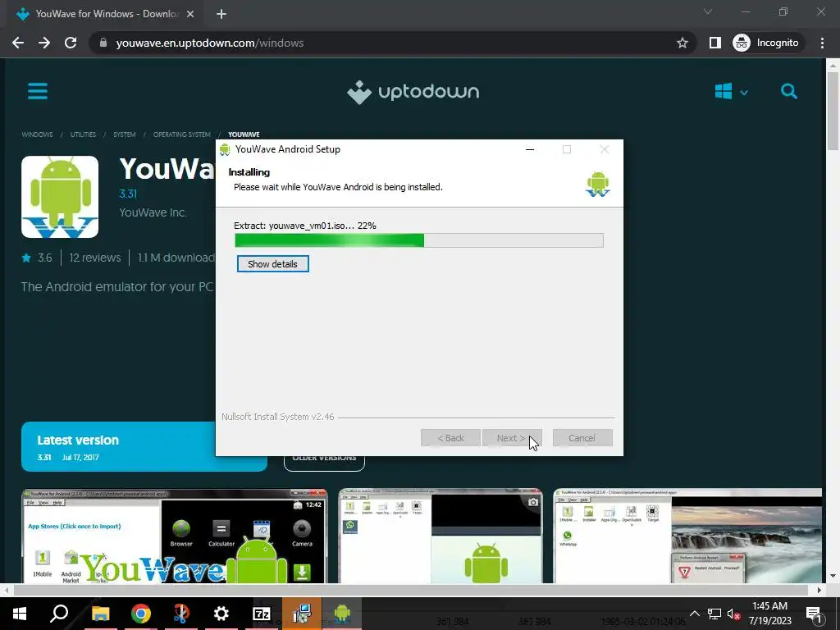Go forward in Chrome
This screenshot has width=840, height=630.
pyautogui.click(x=44, y=43)
